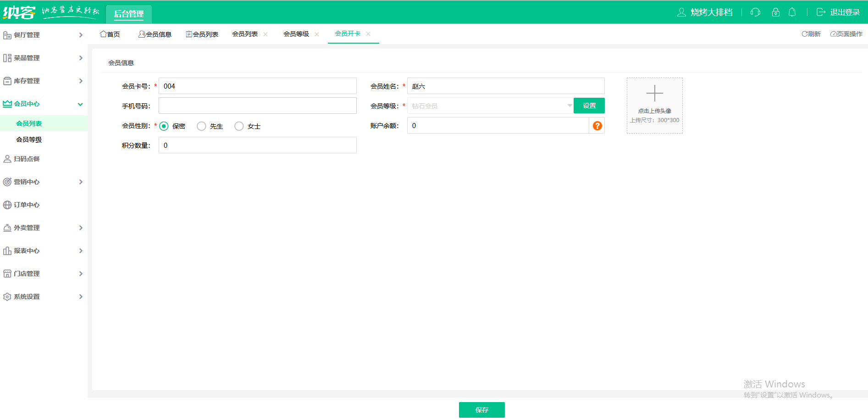Choose the 保密 gender option
This screenshot has width=868, height=420.
[164, 126]
